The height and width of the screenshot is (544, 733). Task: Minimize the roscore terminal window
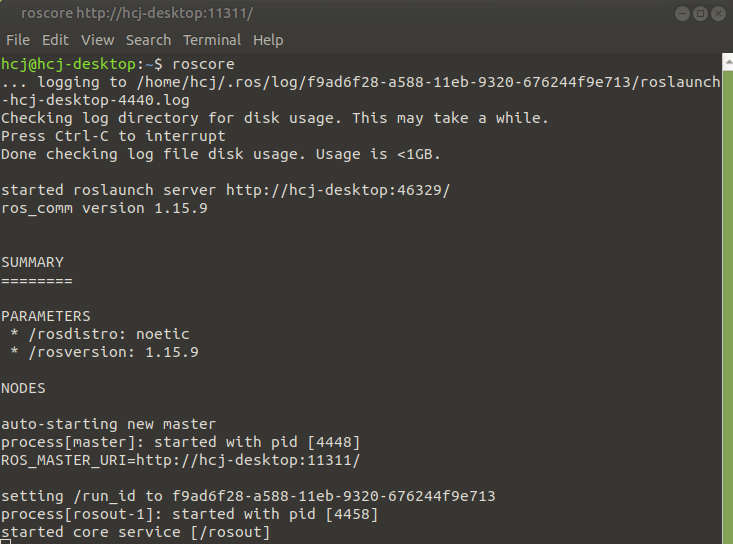(682, 14)
